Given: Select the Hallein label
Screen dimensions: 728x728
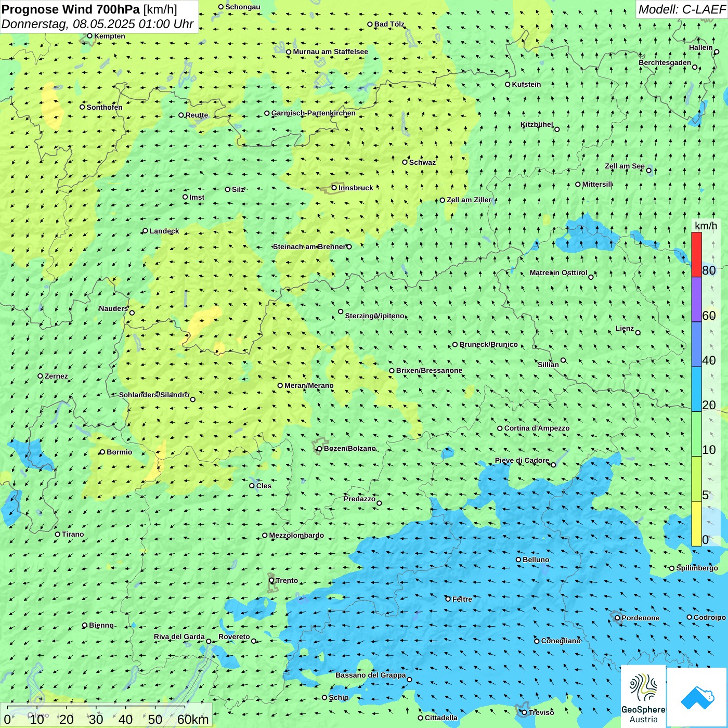Looking at the screenshot, I should tap(701, 47).
